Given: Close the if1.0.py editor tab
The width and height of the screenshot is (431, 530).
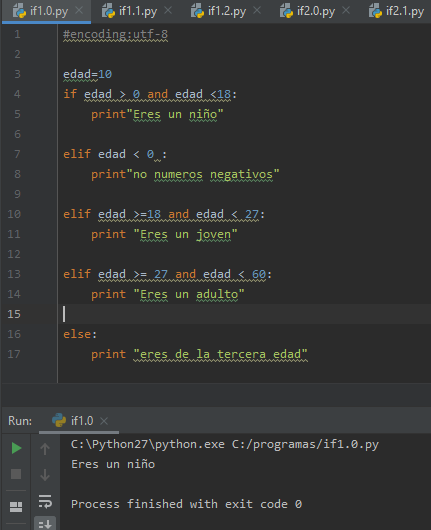Looking at the screenshot, I should pos(79,10).
